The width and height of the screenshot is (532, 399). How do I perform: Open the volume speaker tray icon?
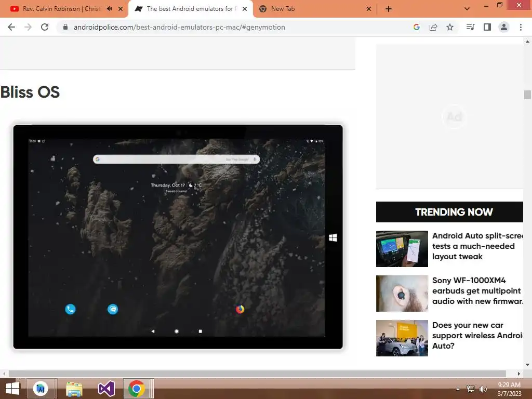[483, 389]
